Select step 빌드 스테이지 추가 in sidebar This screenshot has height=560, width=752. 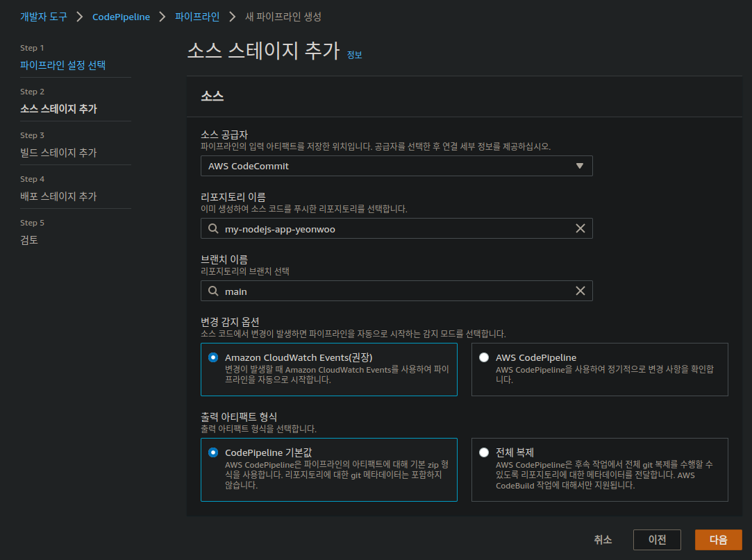click(x=58, y=153)
